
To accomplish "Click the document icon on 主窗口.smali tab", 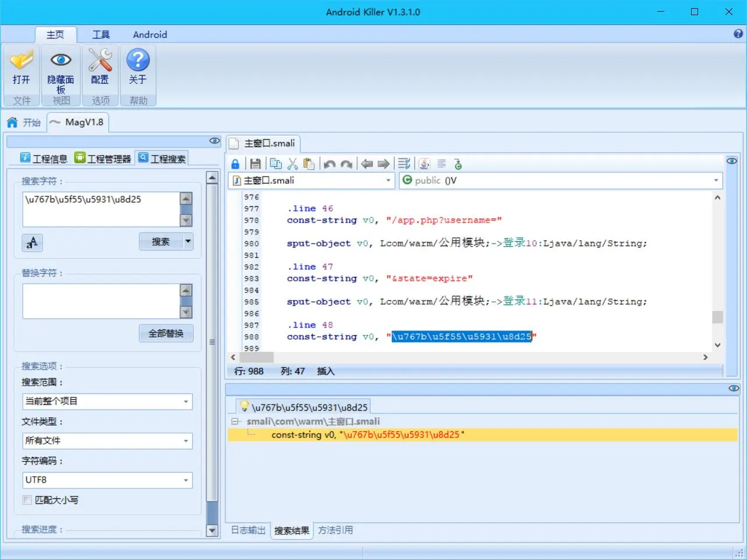I will pyautogui.click(x=234, y=143).
